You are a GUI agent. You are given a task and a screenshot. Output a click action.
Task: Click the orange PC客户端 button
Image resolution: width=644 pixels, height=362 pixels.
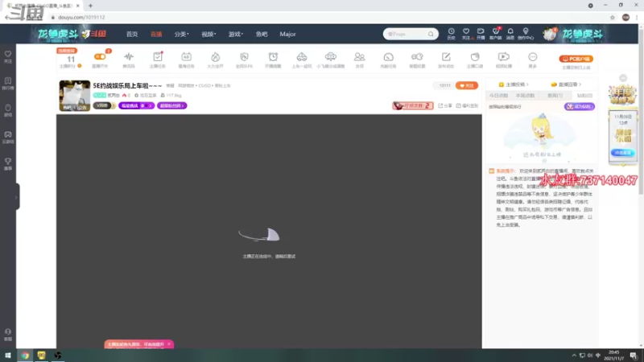pos(576,59)
